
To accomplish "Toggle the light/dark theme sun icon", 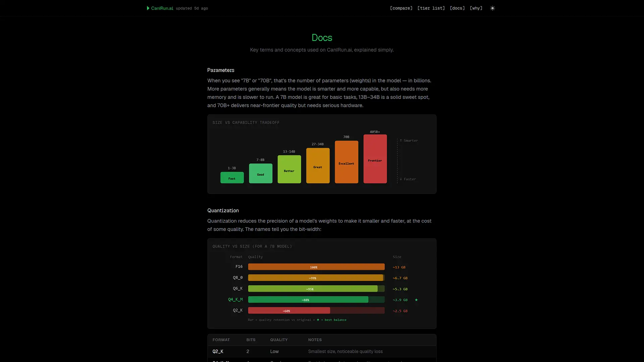I will tap(492, 8).
